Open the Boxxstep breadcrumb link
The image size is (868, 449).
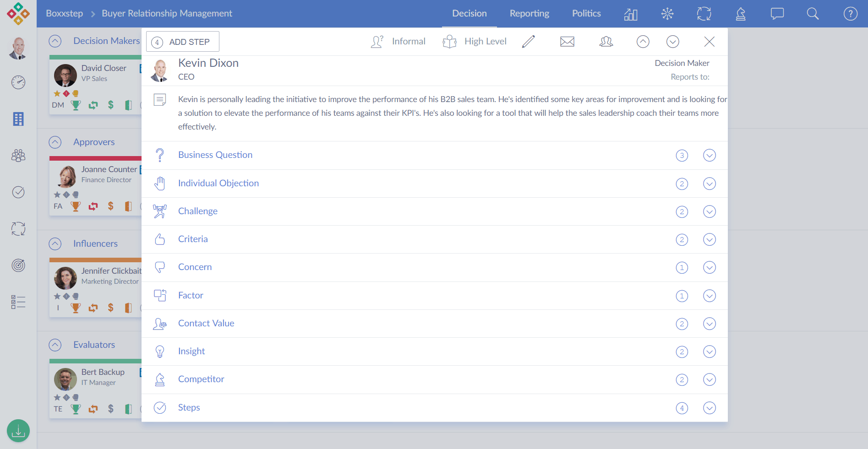[x=64, y=14]
